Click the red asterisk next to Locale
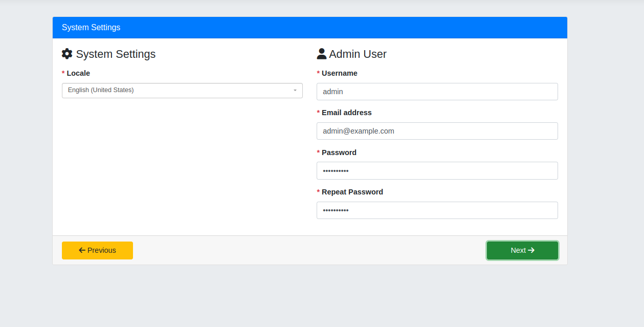The width and height of the screenshot is (644, 327). click(x=63, y=73)
